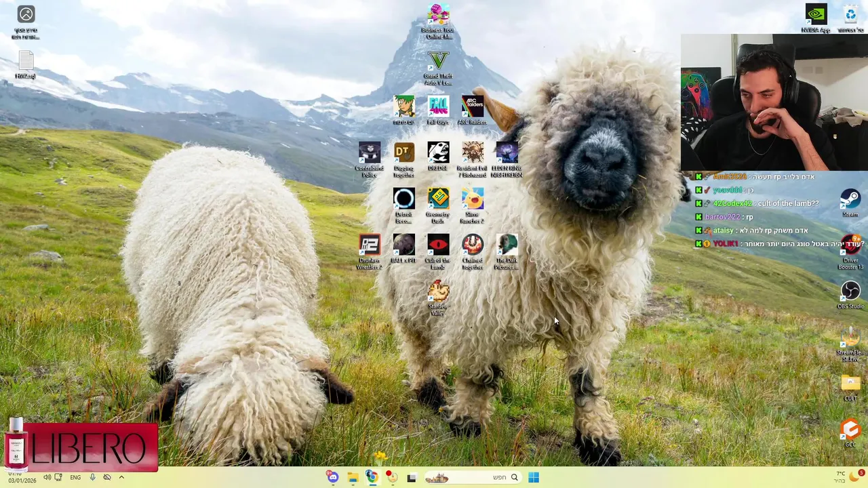Launch Stardew Valley from the desktop
The height and width of the screenshot is (488, 868).
pos(438,298)
